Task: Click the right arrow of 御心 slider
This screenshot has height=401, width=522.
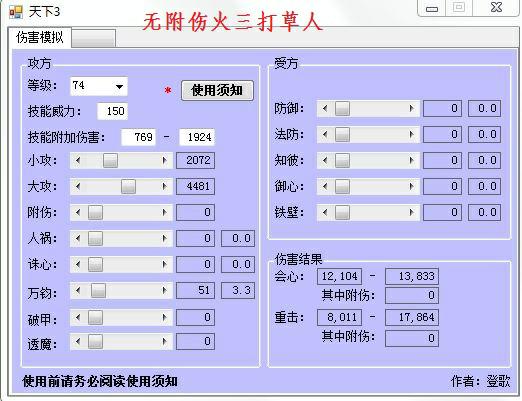Action: [x=412, y=186]
